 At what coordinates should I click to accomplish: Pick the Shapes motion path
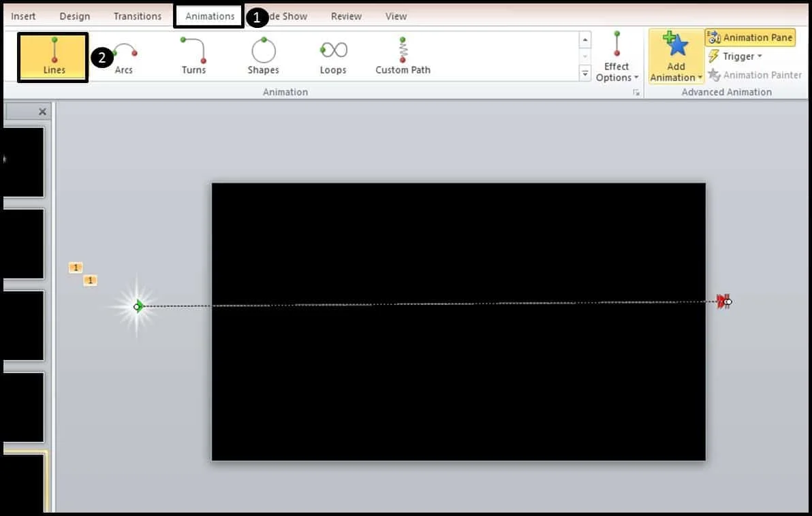pyautogui.click(x=263, y=57)
